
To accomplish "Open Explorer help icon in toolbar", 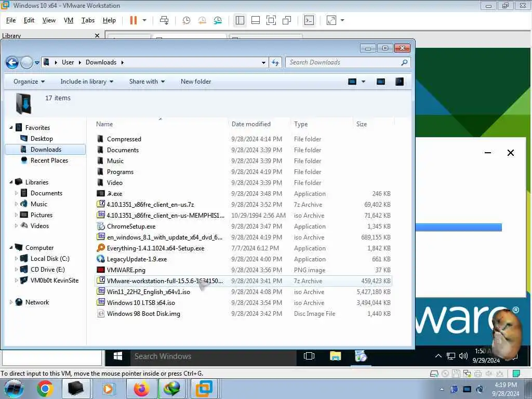I will tap(400, 82).
